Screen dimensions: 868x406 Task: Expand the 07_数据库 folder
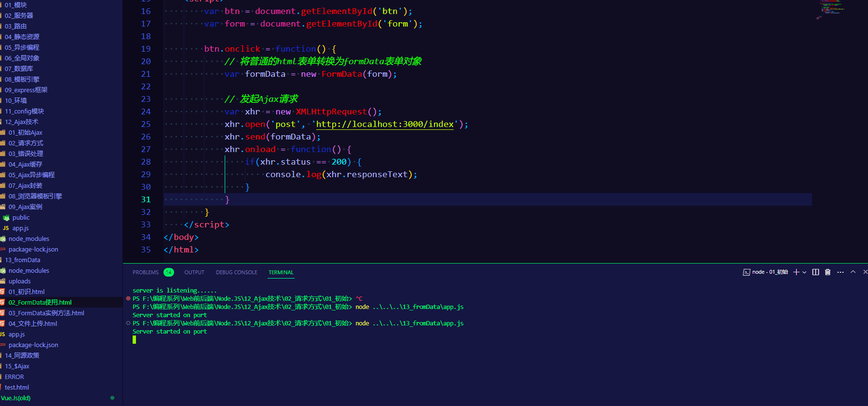19,69
